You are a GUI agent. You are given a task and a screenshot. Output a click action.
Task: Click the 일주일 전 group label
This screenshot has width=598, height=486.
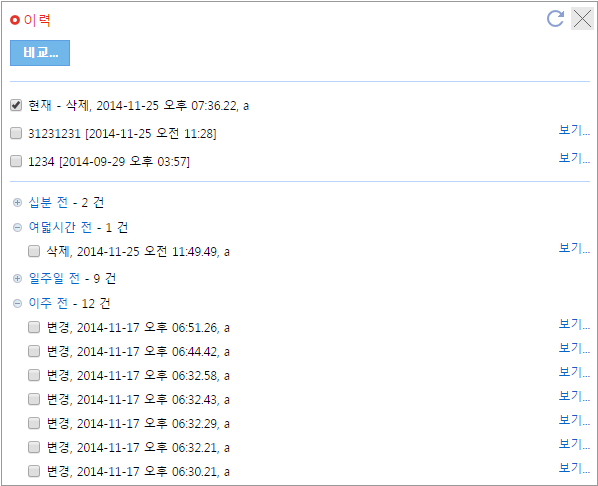coord(54,278)
